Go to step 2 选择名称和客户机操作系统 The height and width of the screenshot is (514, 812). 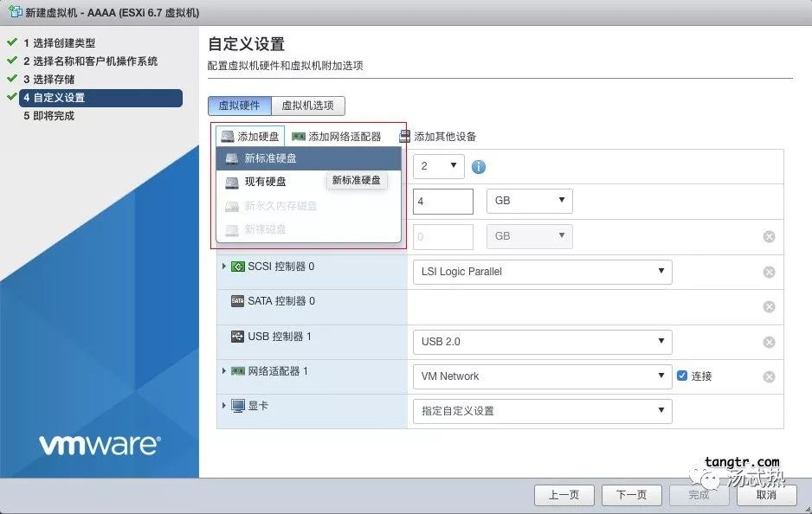click(x=91, y=61)
